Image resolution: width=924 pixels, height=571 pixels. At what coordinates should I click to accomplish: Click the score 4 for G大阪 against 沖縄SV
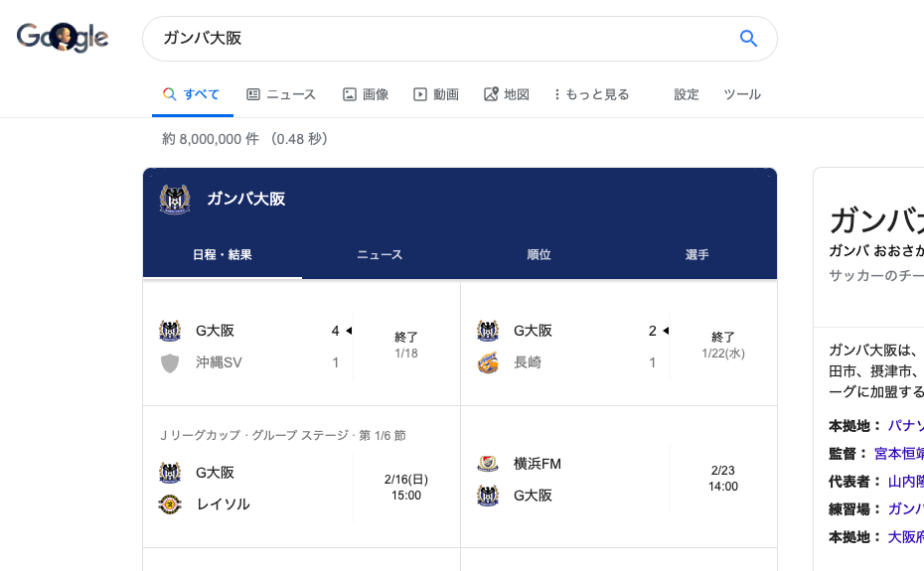[335, 331]
